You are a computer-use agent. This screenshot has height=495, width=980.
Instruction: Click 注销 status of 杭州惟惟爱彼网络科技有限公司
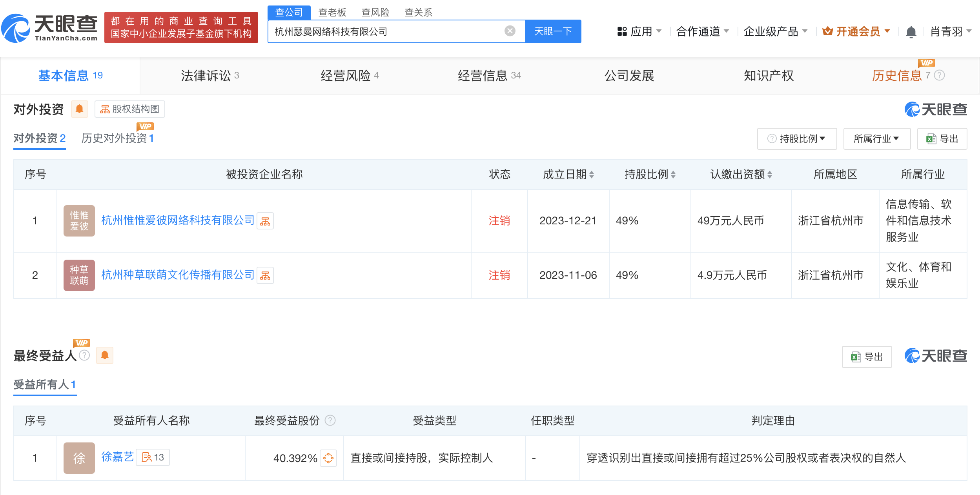499,221
